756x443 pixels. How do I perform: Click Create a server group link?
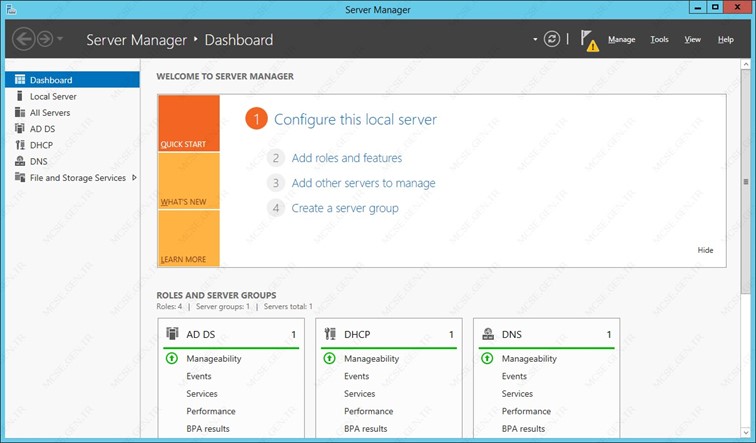pos(345,208)
